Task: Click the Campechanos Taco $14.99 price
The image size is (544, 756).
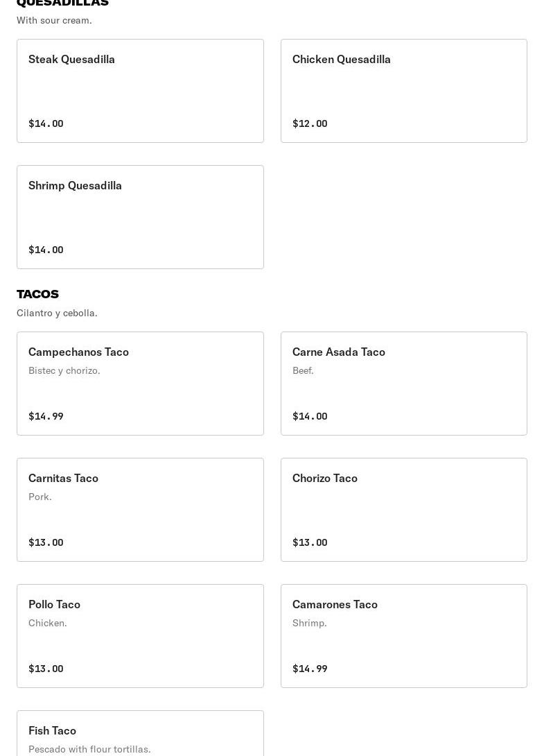Action: click(x=46, y=416)
